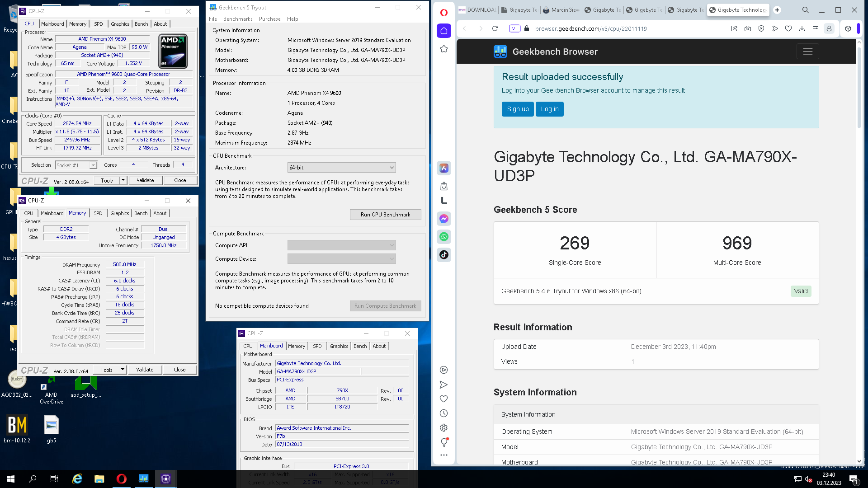Open the Compute API dropdown

click(341, 245)
